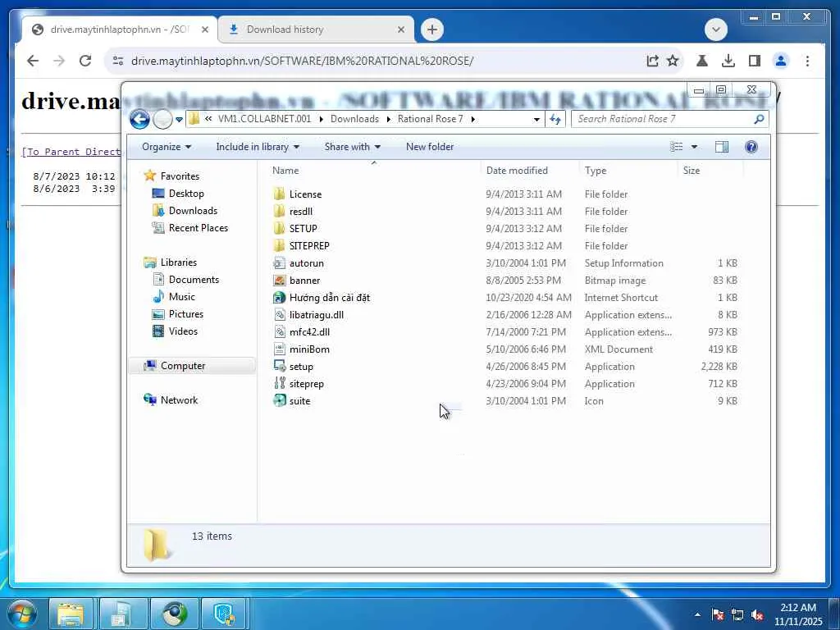Click the magnifier search icon in Explorer
840x630 pixels.
pos(759,119)
